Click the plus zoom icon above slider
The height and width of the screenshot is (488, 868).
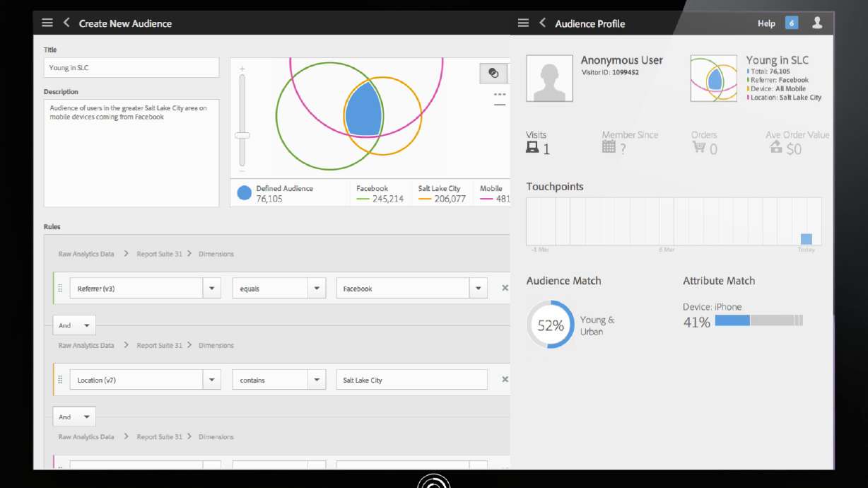click(x=242, y=69)
